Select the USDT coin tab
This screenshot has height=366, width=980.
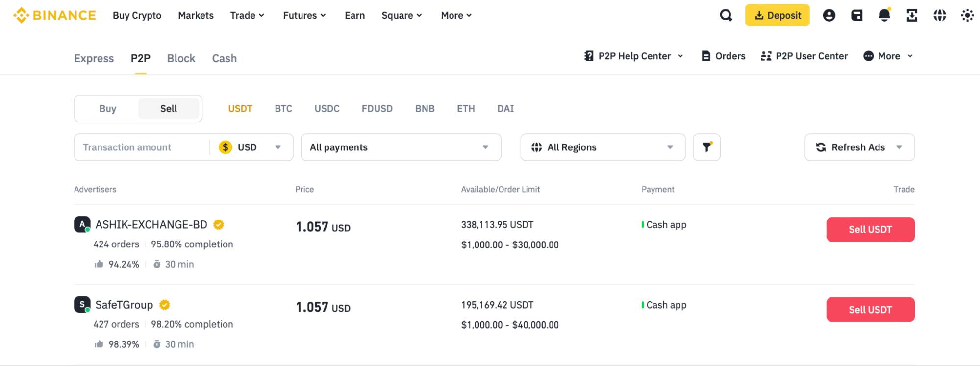pos(240,108)
